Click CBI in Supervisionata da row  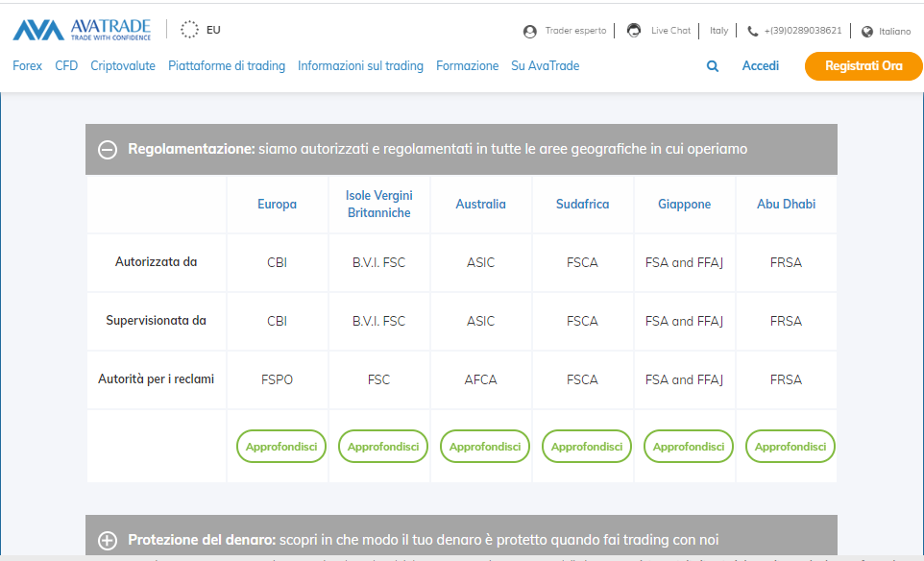[x=277, y=321]
